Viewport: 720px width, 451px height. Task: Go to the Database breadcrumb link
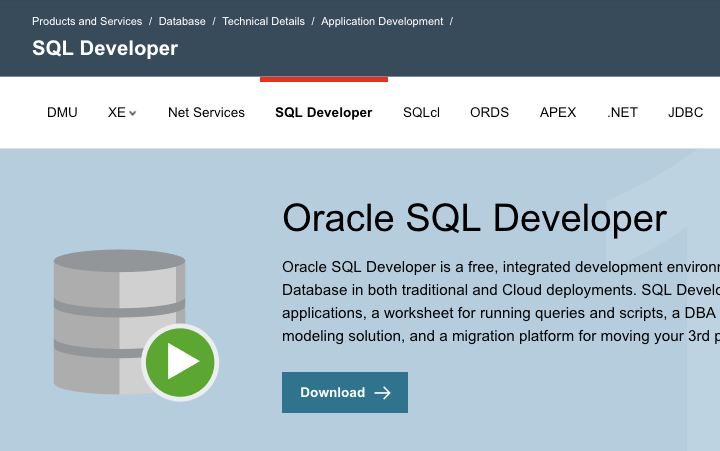pyautogui.click(x=182, y=21)
